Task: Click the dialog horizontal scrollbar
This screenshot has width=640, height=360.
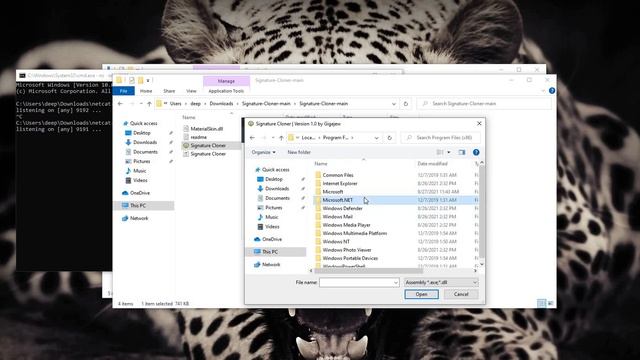Action: (x=369, y=270)
